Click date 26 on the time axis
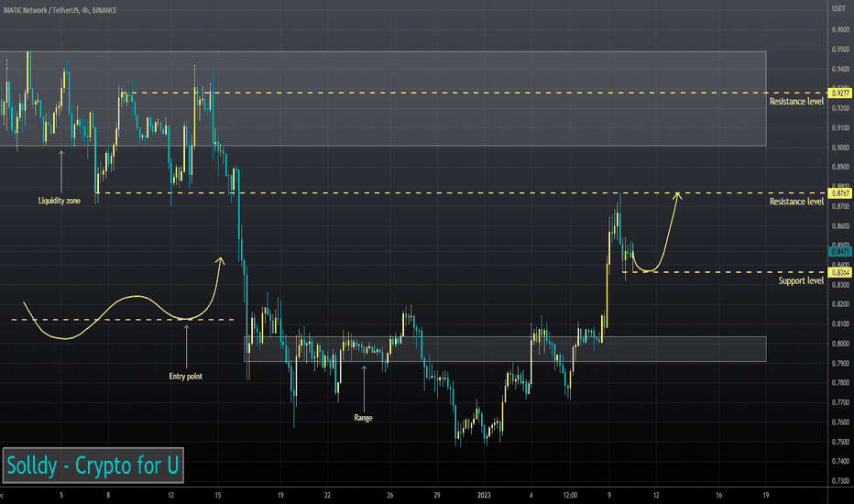Screen dimensions: 854x504 [390, 495]
